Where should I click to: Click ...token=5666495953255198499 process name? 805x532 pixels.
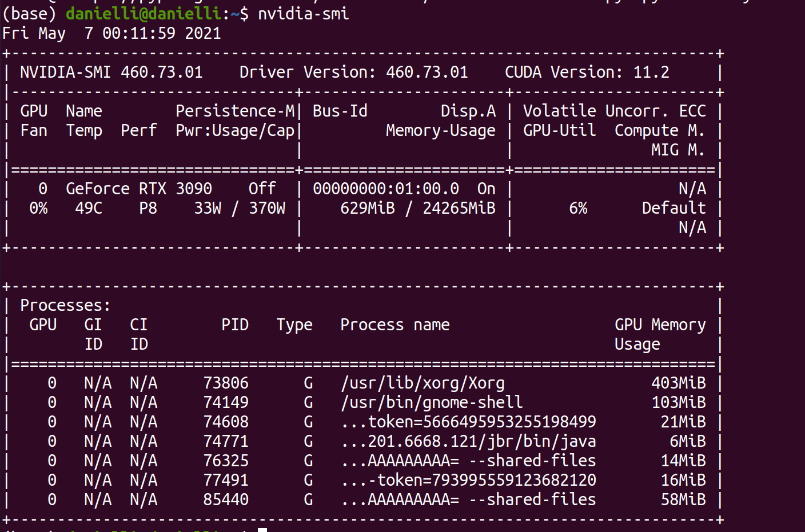(x=468, y=422)
